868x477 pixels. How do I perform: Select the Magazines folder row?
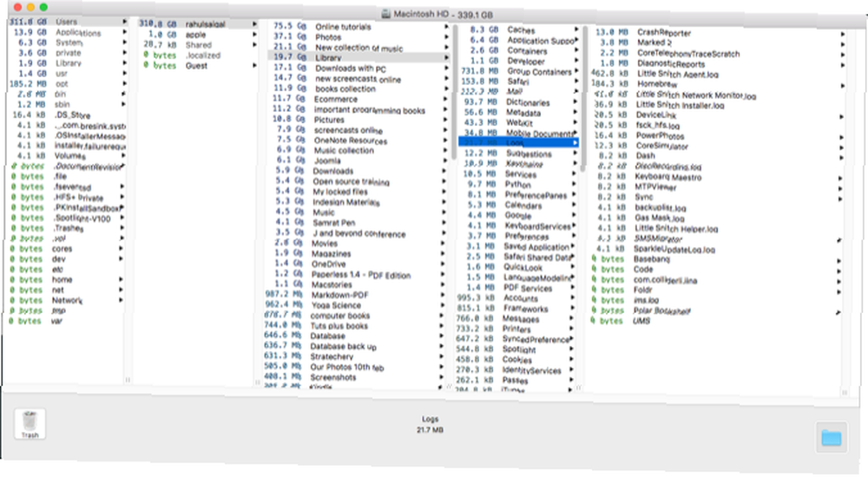point(355,253)
